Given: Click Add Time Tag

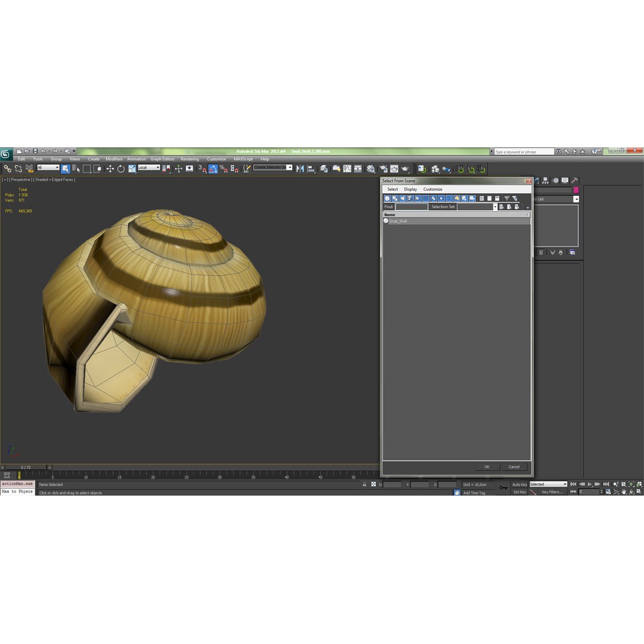Looking at the screenshot, I should point(474,493).
